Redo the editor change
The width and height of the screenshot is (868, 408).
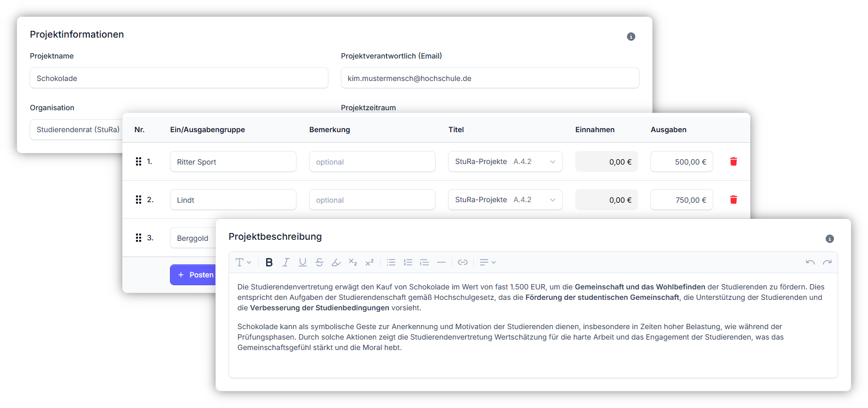coord(827,262)
